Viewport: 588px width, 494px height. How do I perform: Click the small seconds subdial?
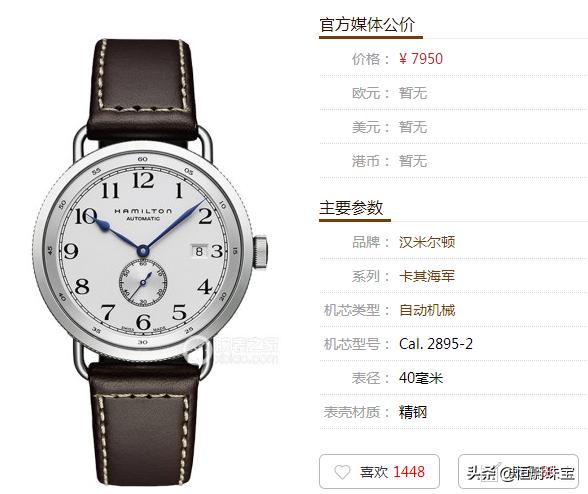coord(143,282)
